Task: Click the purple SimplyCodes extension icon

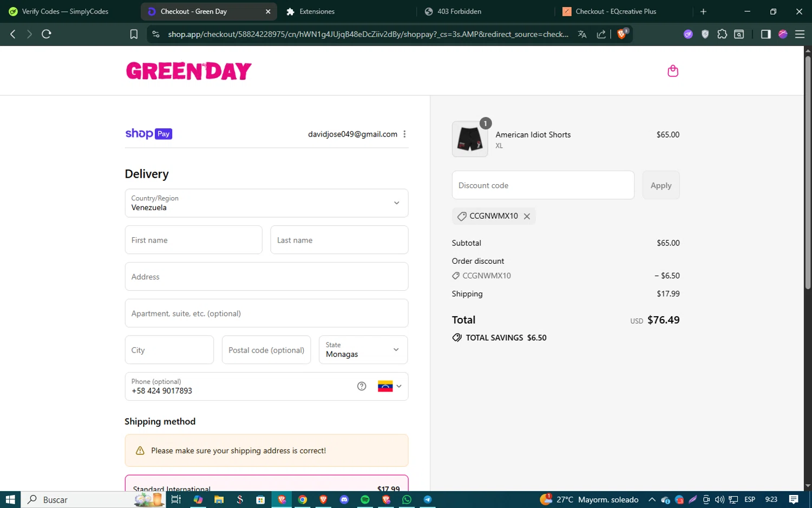Action: coord(688,34)
